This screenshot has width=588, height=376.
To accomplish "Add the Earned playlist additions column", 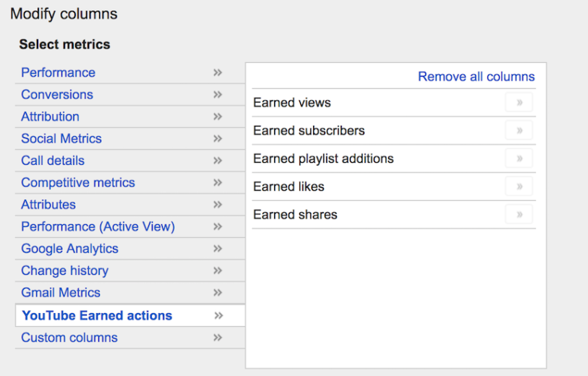I will click(519, 158).
